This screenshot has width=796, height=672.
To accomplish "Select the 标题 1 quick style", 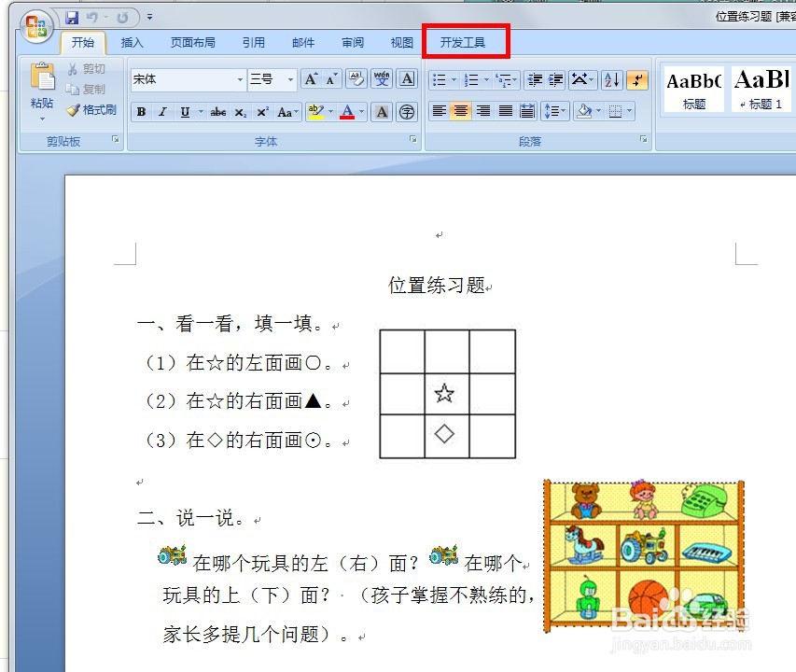I will [761, 89].
